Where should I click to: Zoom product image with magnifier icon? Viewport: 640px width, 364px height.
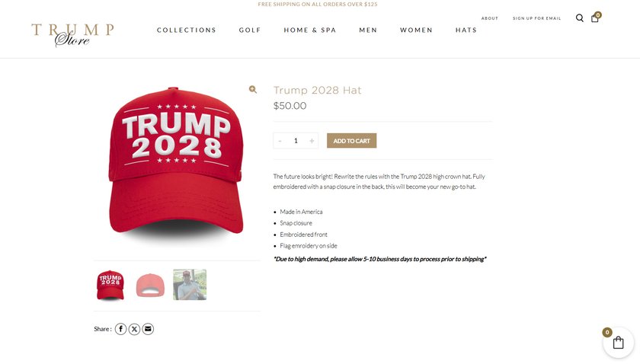(x=253, y=89)
